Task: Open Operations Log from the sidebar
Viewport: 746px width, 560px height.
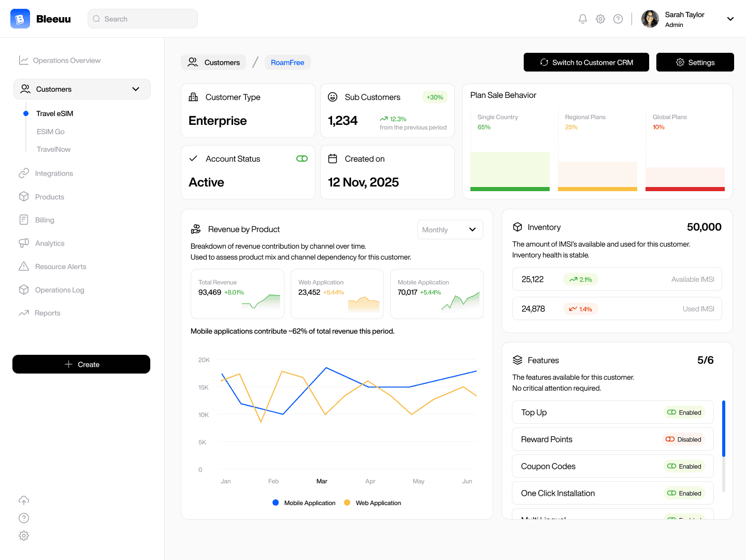Action: click(x=51, y=290)
